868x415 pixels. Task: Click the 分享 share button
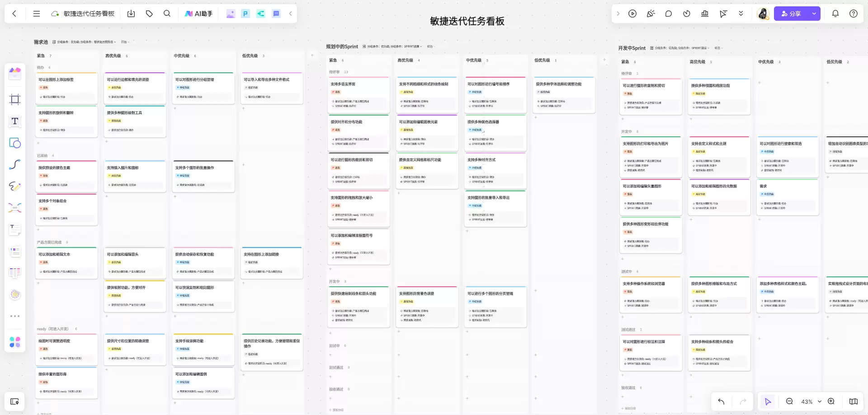tap(792, 14)
